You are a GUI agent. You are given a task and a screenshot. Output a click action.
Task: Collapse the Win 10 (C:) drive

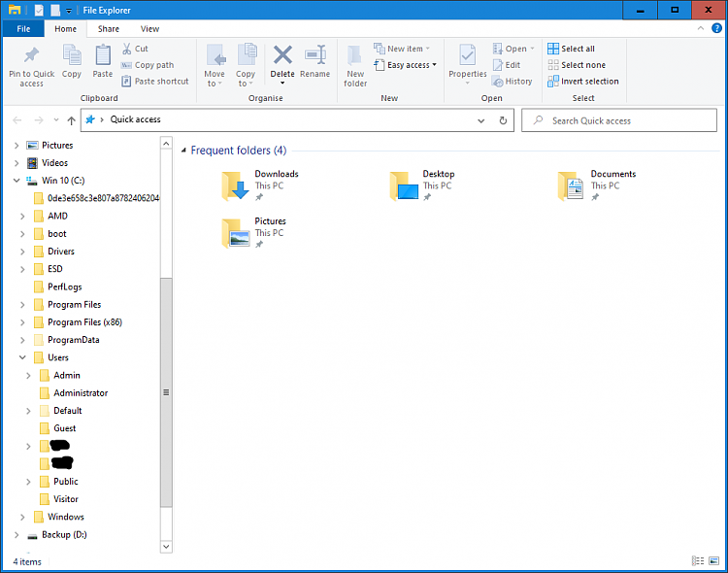pyautogui.click(x=17, y=181)
